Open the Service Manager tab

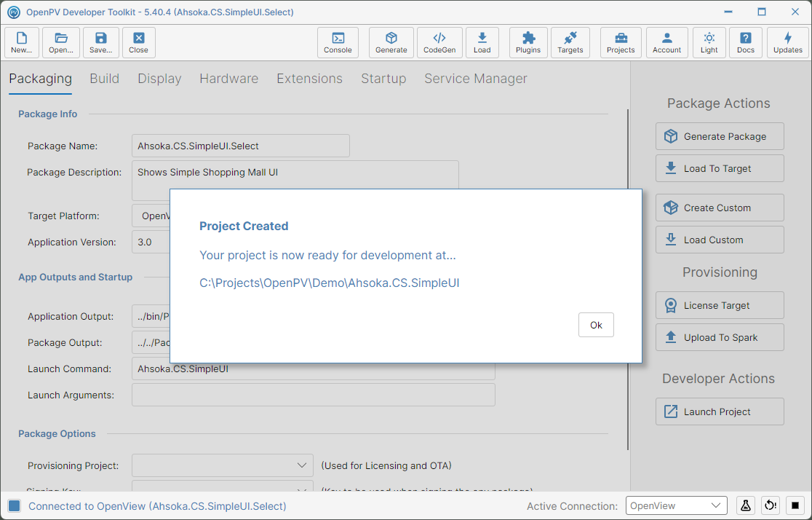click(x=476, y=79)
